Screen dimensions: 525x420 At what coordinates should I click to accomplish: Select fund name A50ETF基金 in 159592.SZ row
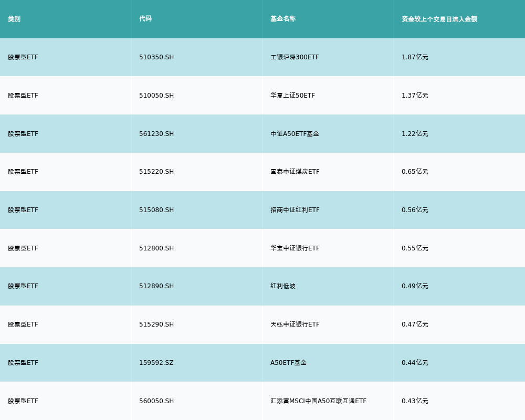(288, 363)
